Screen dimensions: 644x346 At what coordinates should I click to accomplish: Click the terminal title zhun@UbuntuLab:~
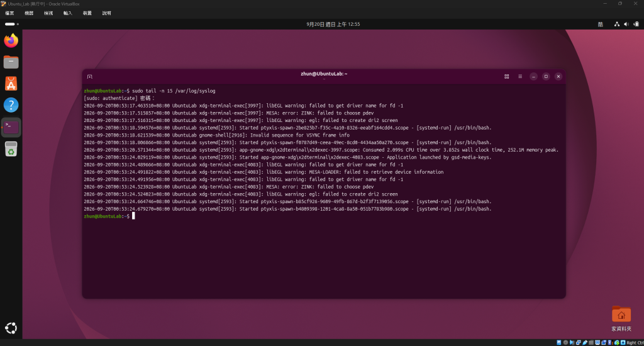[324, 74]
